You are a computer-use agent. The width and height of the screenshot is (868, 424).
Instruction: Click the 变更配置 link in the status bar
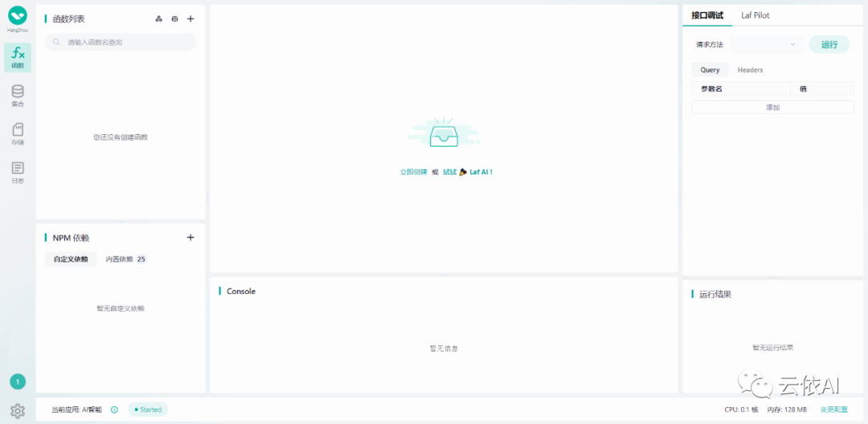tap(833, 410)
